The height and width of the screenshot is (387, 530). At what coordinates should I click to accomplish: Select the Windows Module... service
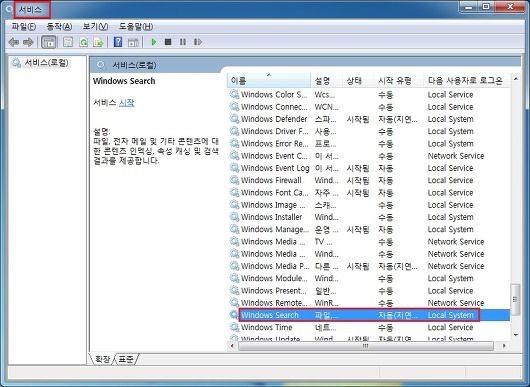click(x=274, y=278)
